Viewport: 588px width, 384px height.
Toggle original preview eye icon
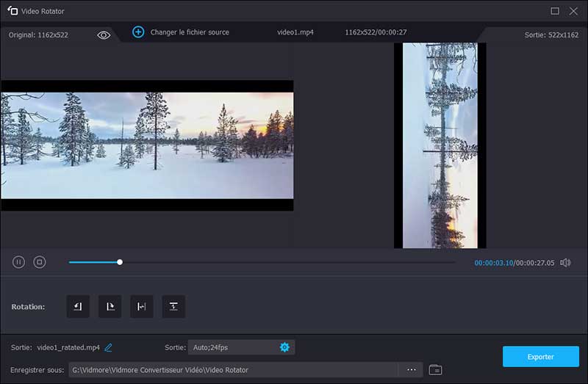[104, 35]
